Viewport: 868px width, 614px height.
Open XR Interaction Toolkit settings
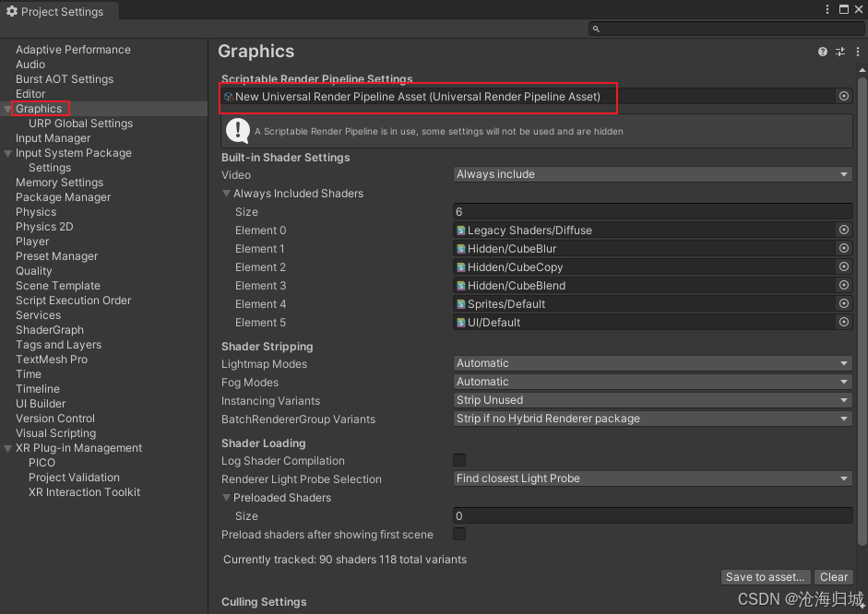tap(84, 492)
